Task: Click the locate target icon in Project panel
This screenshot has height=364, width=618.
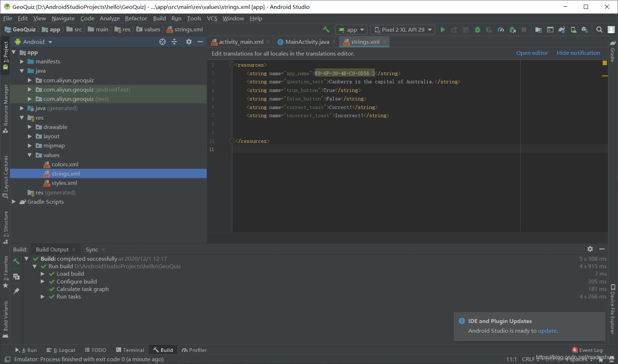Action: (163, 42)
